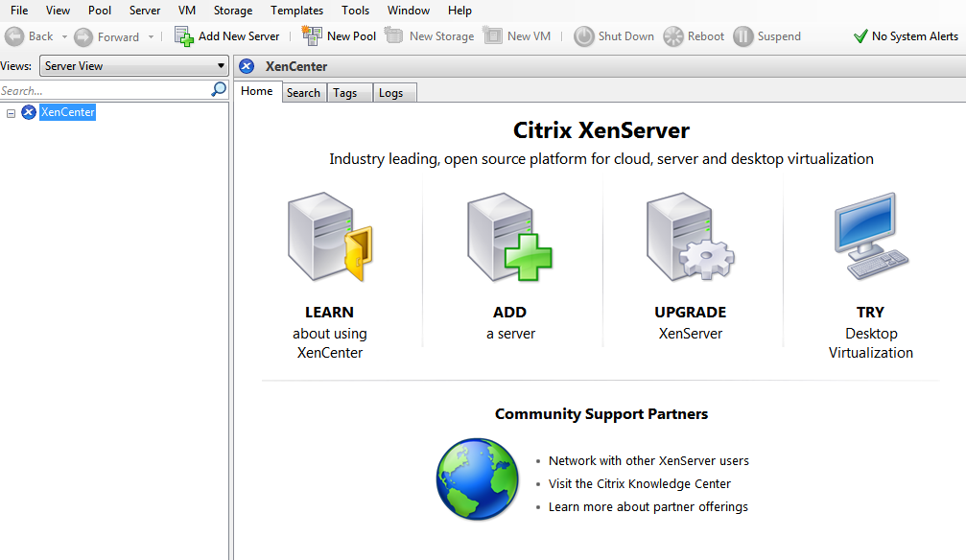Click the New Pool toolbar icon
The height and width of the screenshot is (560, 966).
(x=312, y=36)
